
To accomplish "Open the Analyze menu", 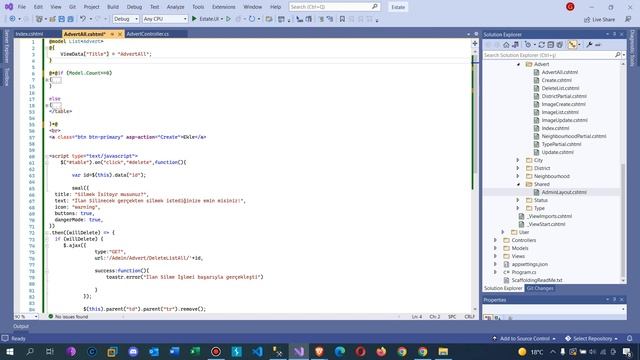I will click(176, 7).
